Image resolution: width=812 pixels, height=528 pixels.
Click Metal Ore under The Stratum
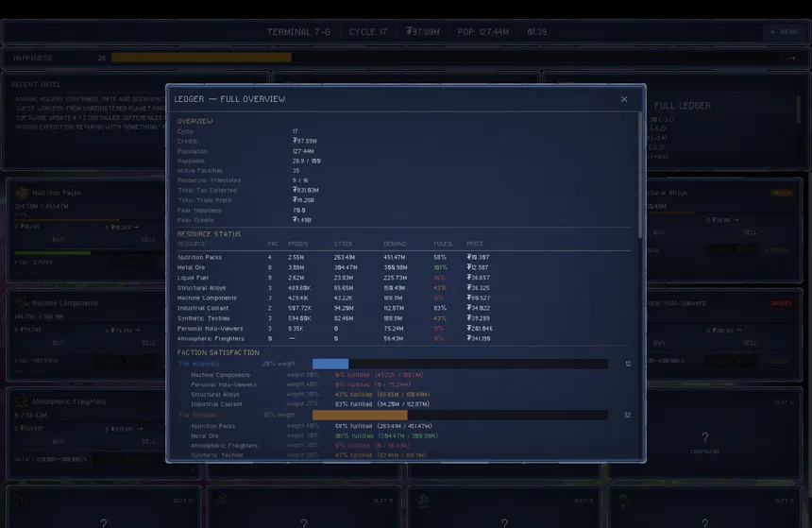[205, 435]
